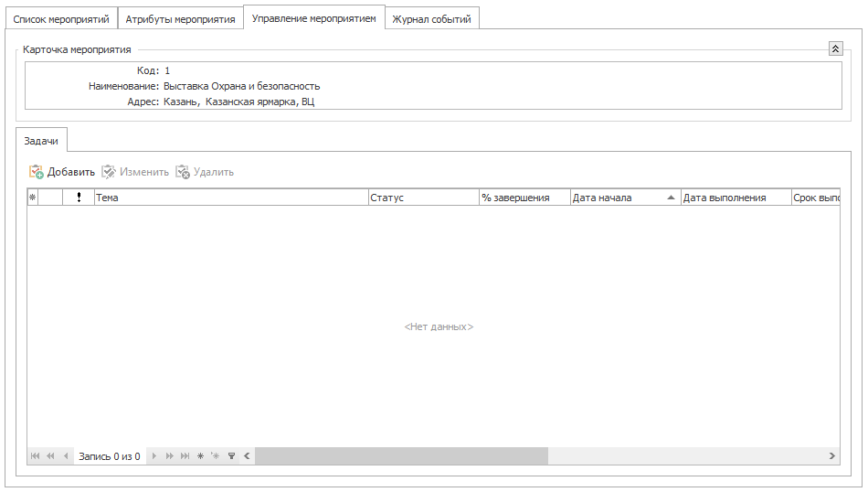Open the Список мероприятий tab
Screen dimensions: 868x492
point(61,19)
